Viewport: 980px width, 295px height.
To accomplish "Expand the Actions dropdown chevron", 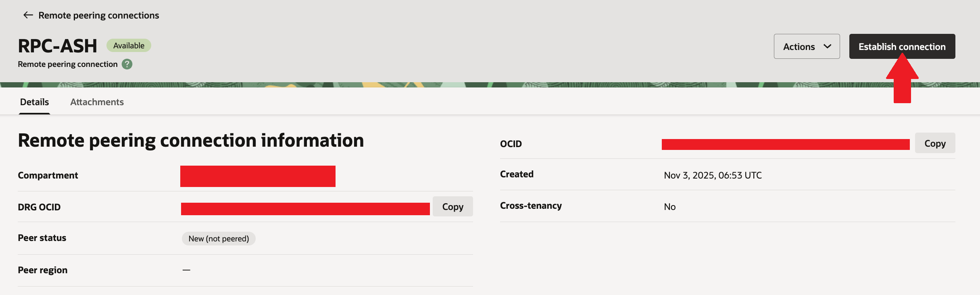I will [x=827, y=46].
